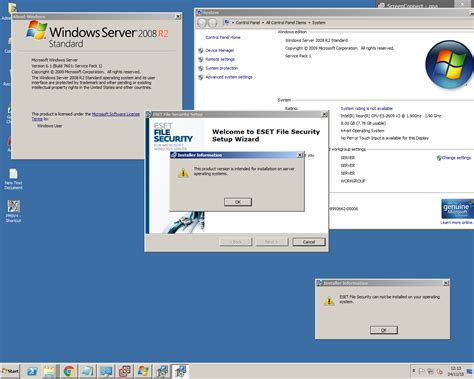
Task: Open System protection link
Action: pos(222,68)
